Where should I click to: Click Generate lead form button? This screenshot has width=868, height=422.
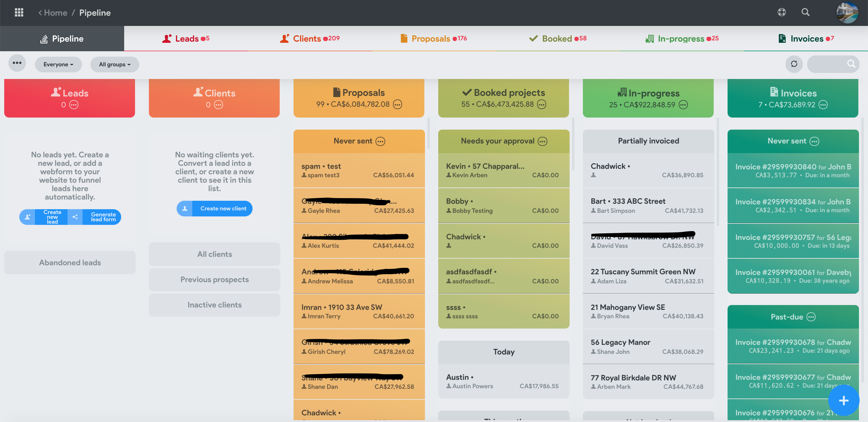[103, 217]
